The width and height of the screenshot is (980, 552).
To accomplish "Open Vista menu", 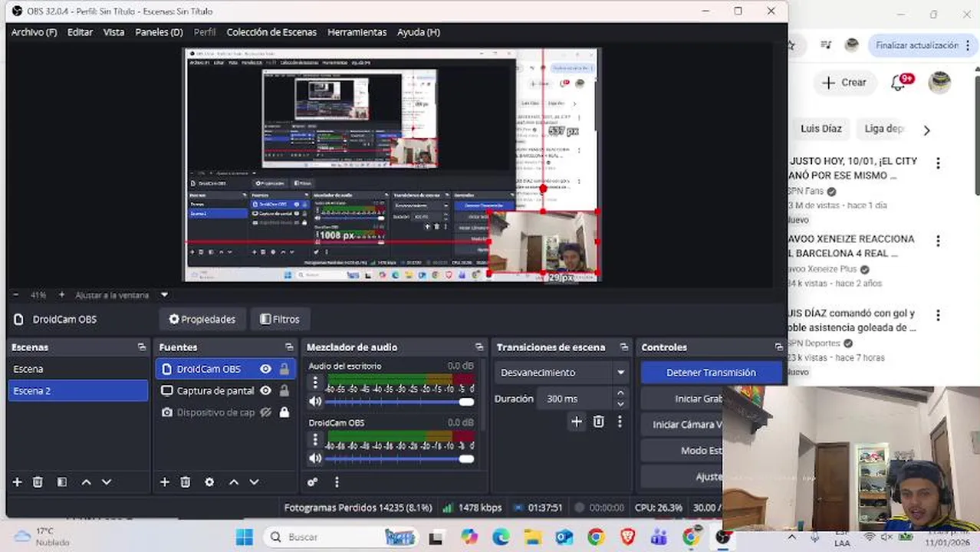I will tap(113, 32).
